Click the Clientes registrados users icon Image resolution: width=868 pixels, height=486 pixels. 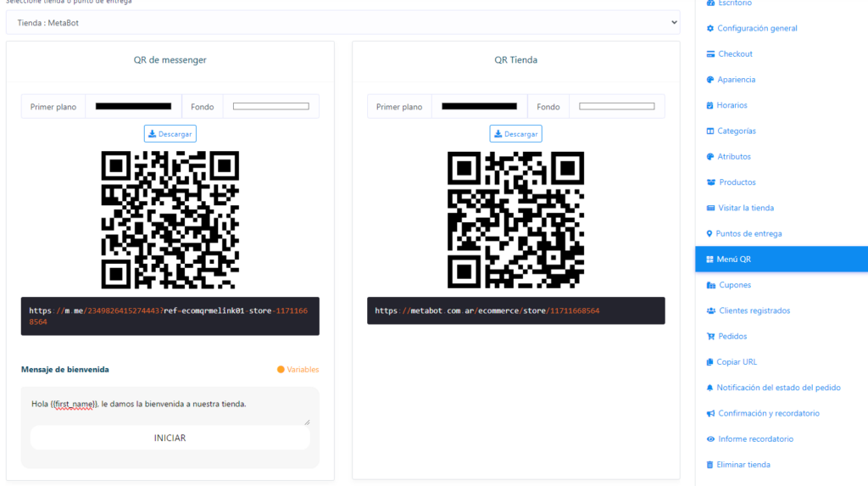pyautogui.click(x=711, y=311)
